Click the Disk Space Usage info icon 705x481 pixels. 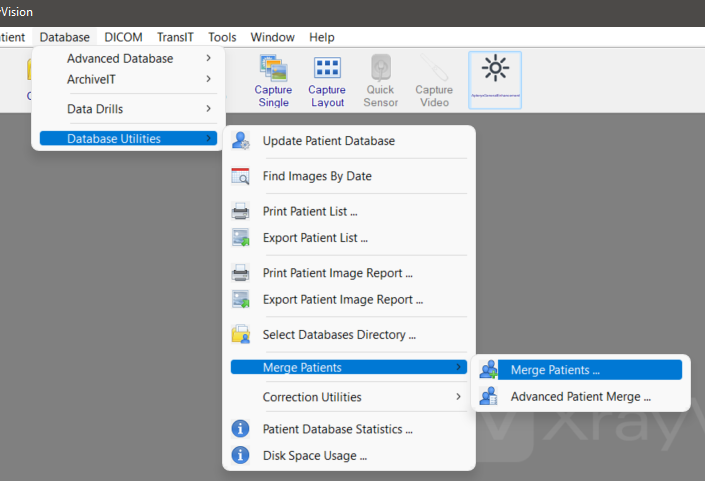[x=241, y=455]
